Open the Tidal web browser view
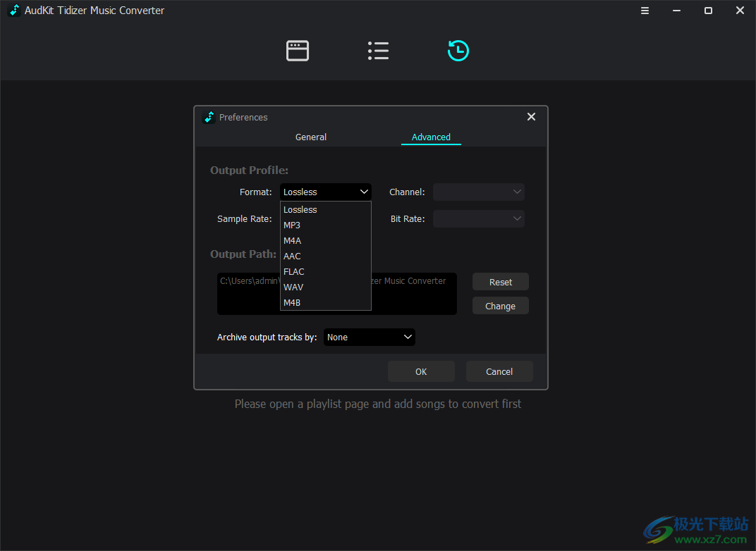756x551 pixels. (297, 50)
